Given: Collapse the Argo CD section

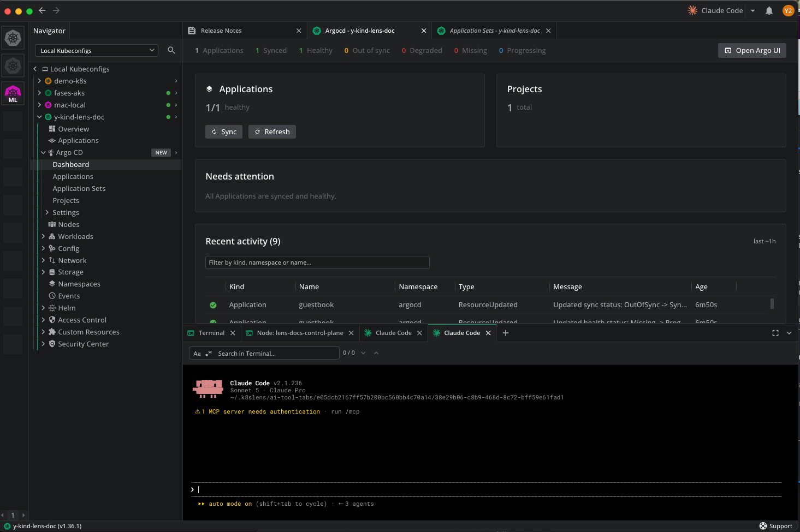Looking at the screenshot, I should (x=43, y=153).
